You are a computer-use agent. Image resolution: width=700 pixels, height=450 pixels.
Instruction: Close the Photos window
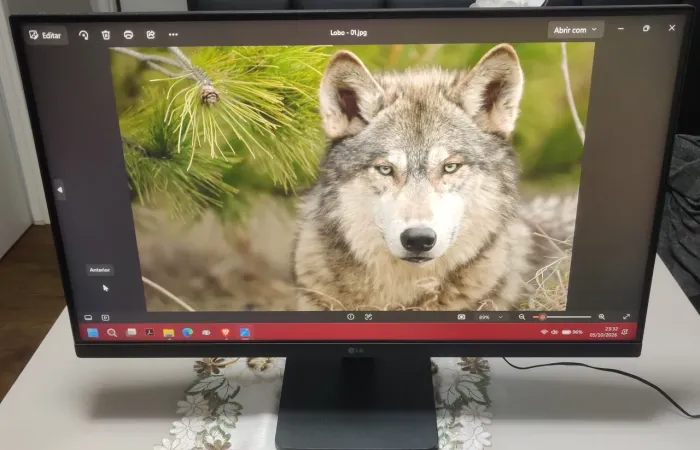(672, 28)
